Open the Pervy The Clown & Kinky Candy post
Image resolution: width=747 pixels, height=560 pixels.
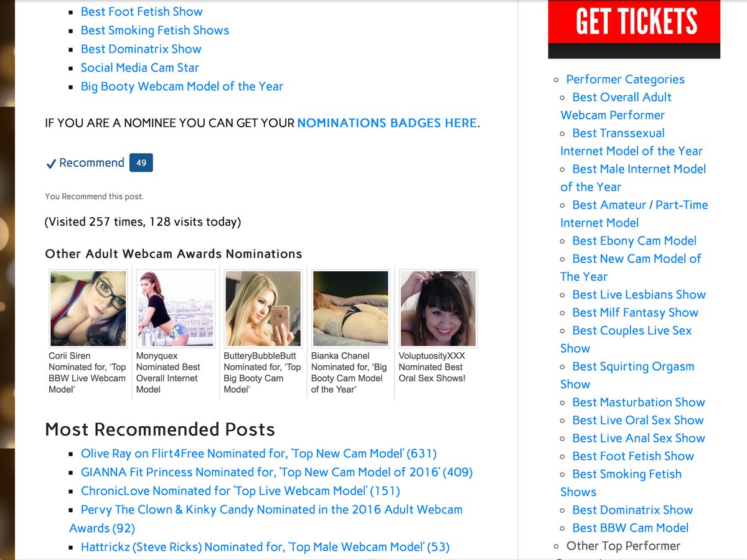[266, 519]
